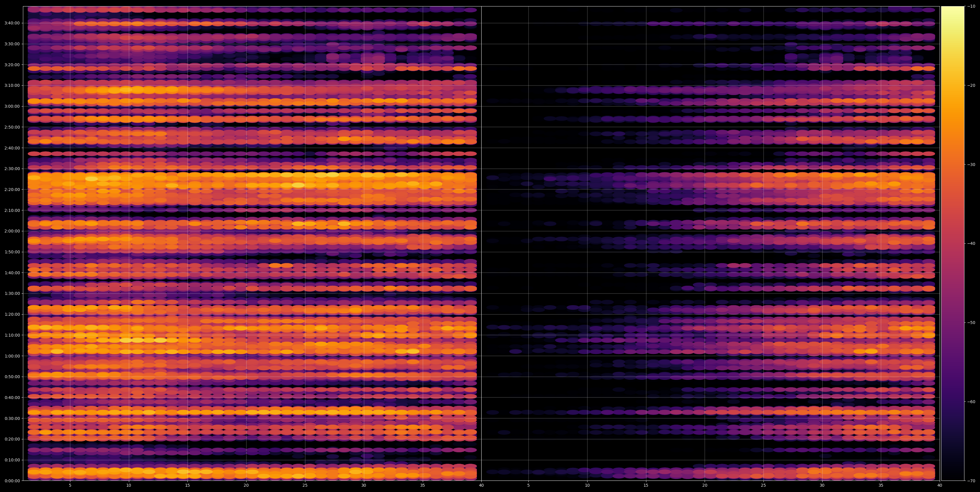This screenshot has height=492, width=980.
Task: Click the −40 colorbar scale label
Action: 972,244
